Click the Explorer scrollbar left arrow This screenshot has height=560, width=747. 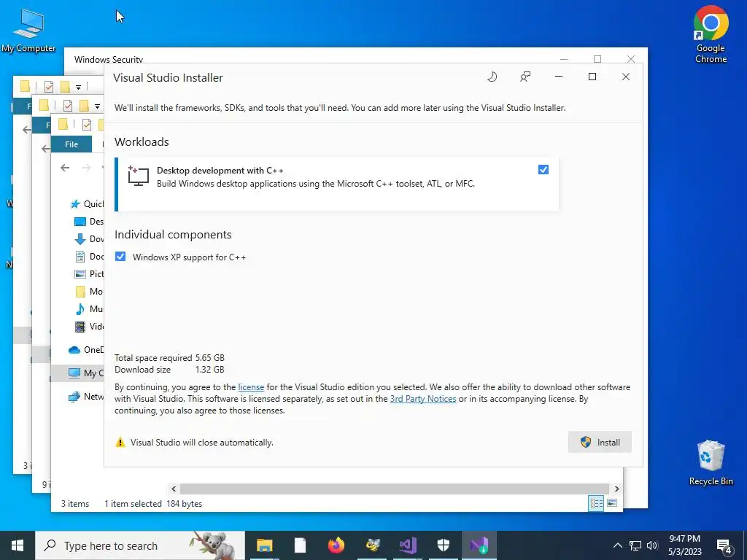coord(174,489)
